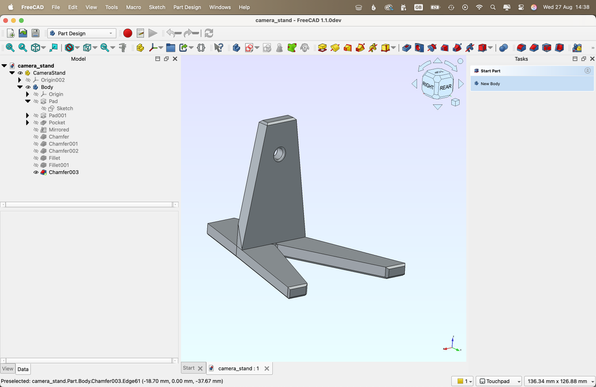
Task: Select the Hole tool icon
Action: pos(419,48)
